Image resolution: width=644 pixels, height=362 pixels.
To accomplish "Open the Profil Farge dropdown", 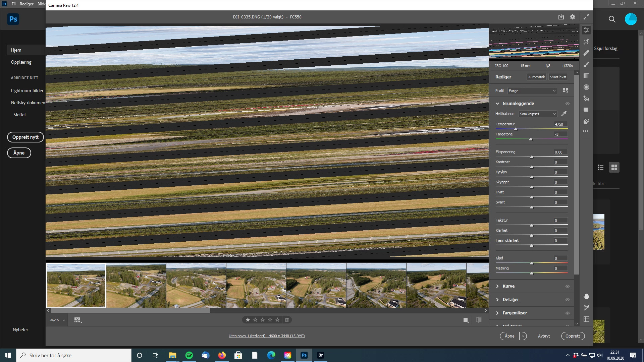I will (x=532, y=91).
